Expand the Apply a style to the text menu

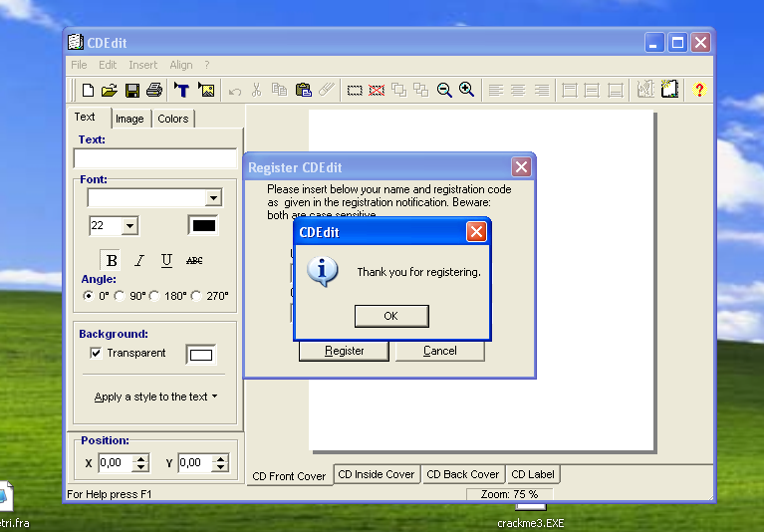155,397
